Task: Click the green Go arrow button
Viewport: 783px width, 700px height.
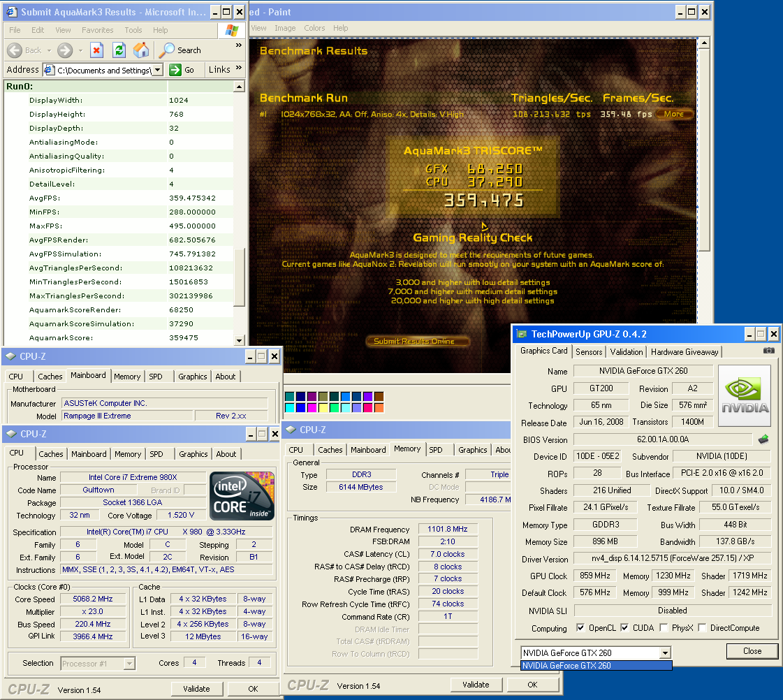Action: click(175, 70)
